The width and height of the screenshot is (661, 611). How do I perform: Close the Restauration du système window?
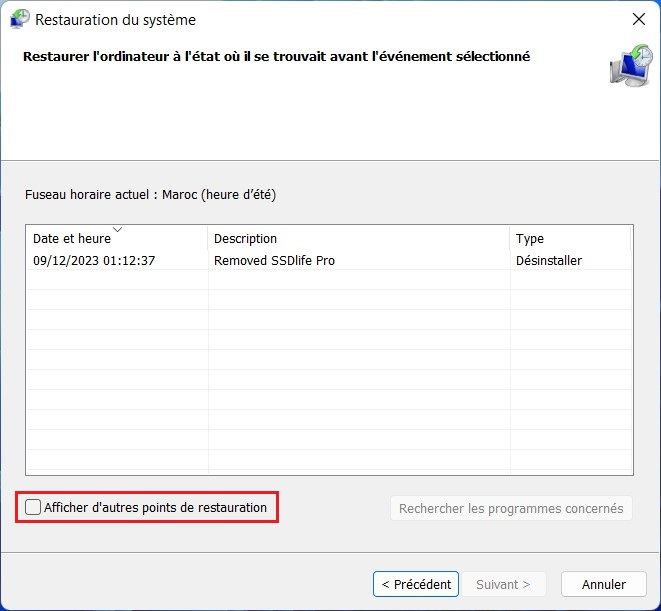[638, 19]
